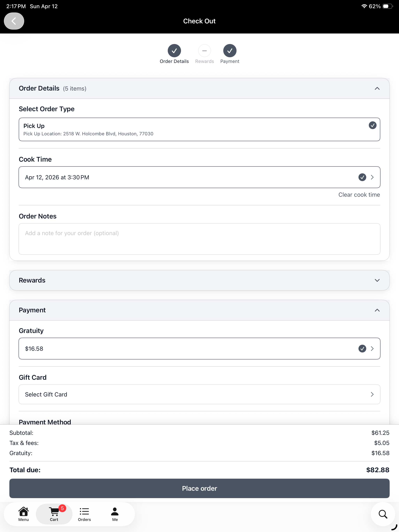Collapse the Order Details section
399x532 pixels.
tap(377, 89)
